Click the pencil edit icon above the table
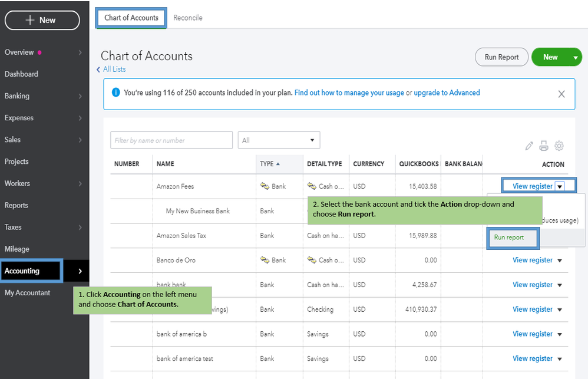Image resolution: width=588 pixels, height=379 pixels. (x=529, y=146)
